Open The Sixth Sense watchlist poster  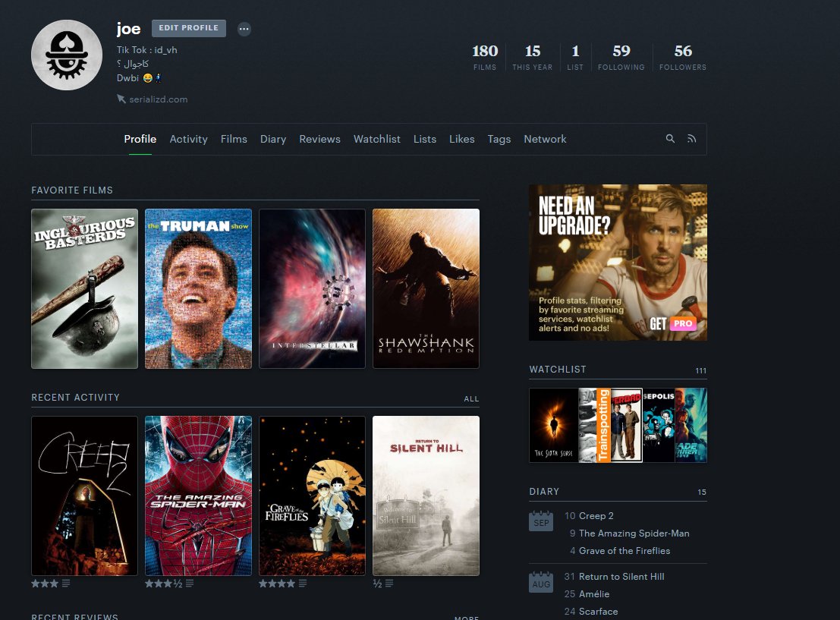point(553,425)
